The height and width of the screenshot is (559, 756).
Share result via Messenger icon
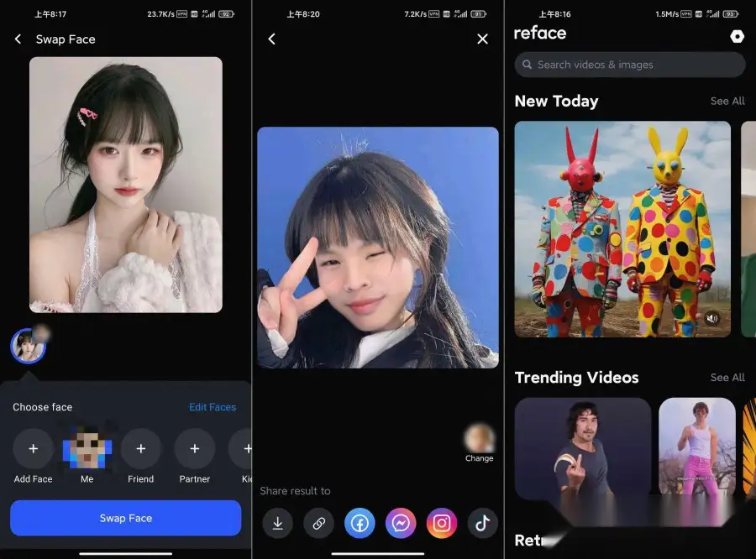pos(401,523)
